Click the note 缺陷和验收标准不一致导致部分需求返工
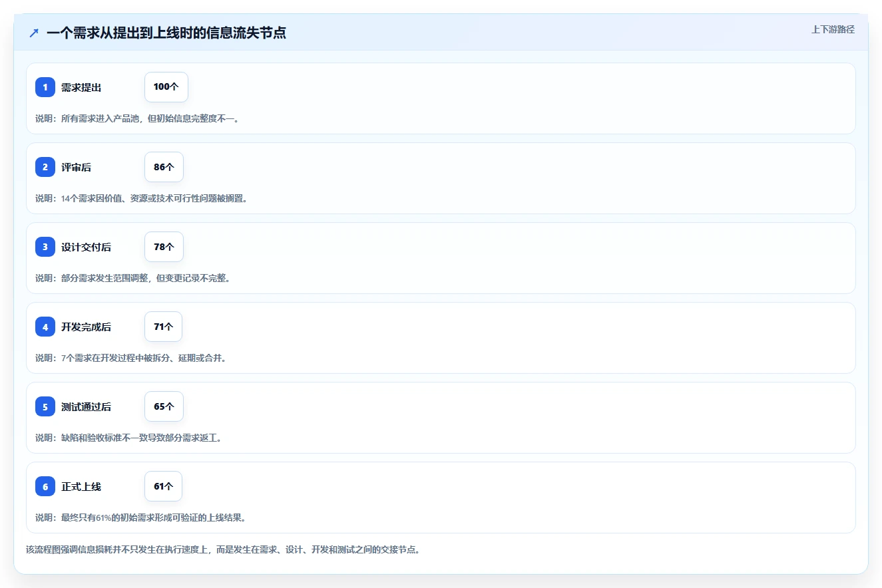The height and width of the screenshot is (588, 882). click(x=128, y=438)
